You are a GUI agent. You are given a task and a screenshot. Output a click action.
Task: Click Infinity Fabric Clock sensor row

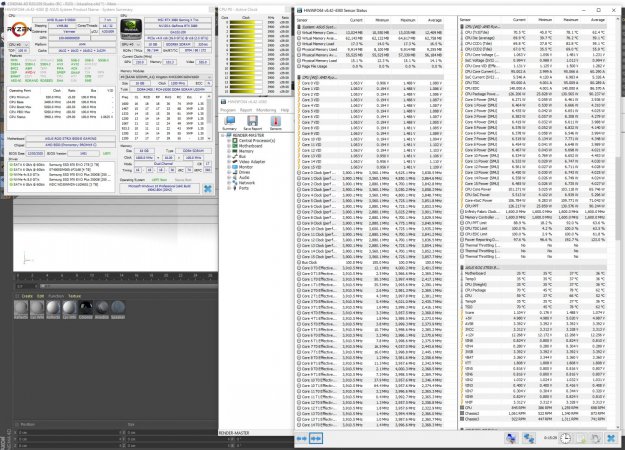(534, 212)
